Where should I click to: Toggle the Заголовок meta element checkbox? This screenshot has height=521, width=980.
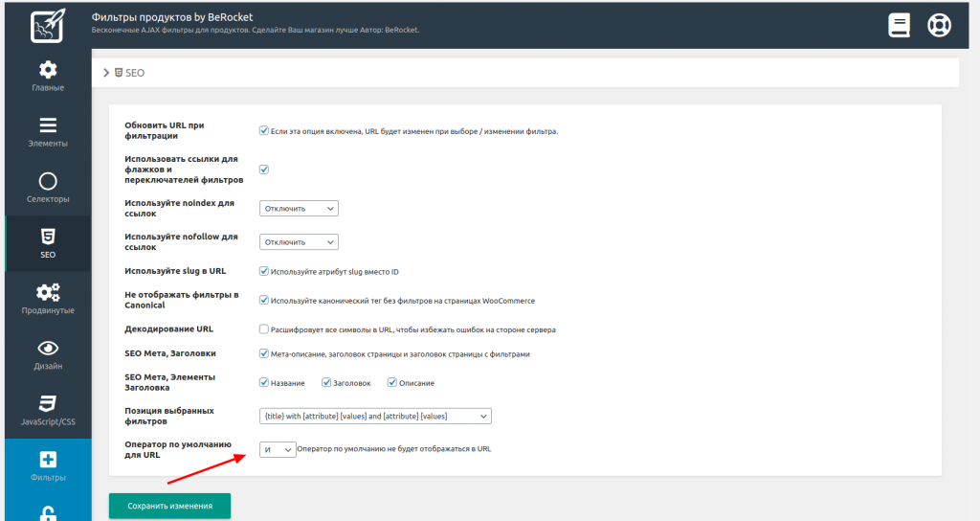tap(325, 383)
